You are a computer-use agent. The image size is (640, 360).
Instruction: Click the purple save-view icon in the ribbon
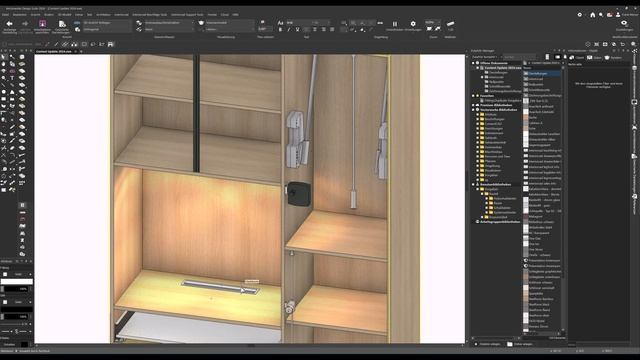[x=42, y=24]
